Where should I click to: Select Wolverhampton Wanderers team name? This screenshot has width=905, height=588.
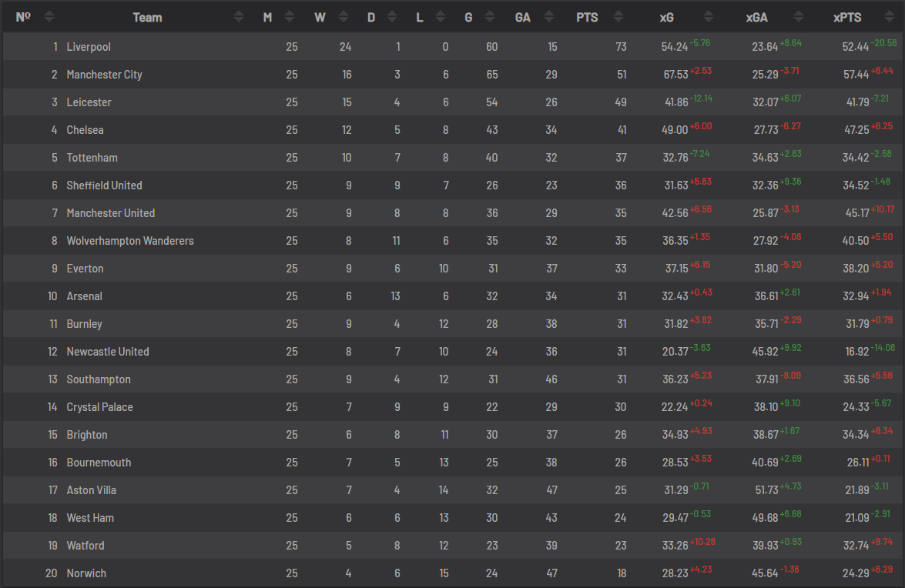pos(130,241)
